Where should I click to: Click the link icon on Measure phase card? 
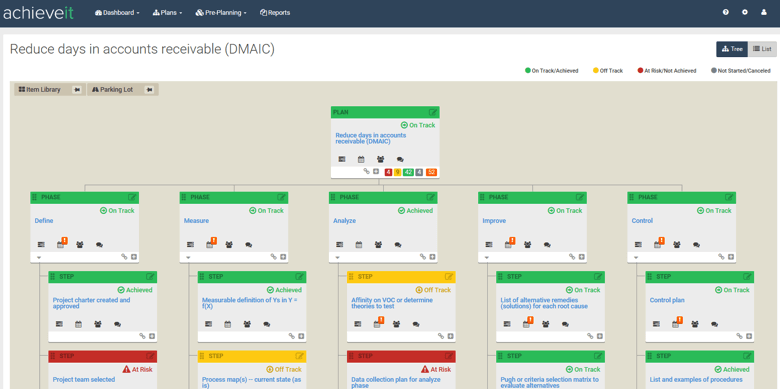point(274,257)
